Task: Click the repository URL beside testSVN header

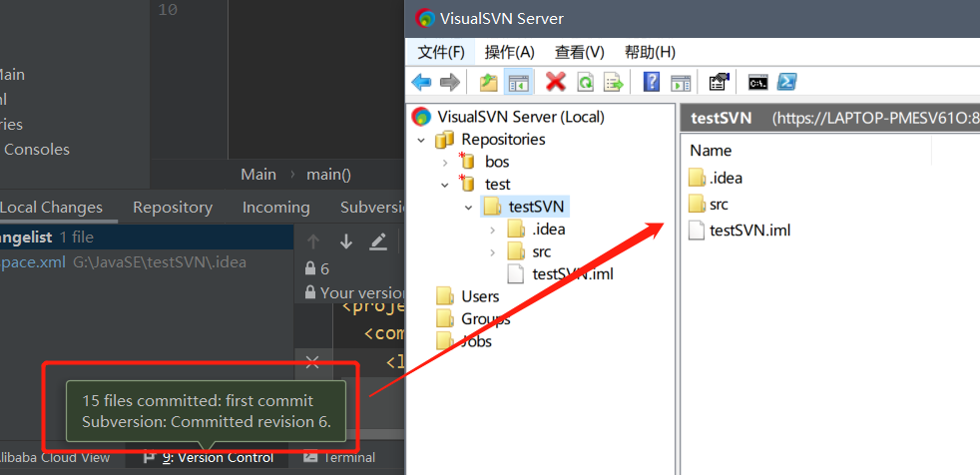Action: pyautogui.click(x=875, y=119)
